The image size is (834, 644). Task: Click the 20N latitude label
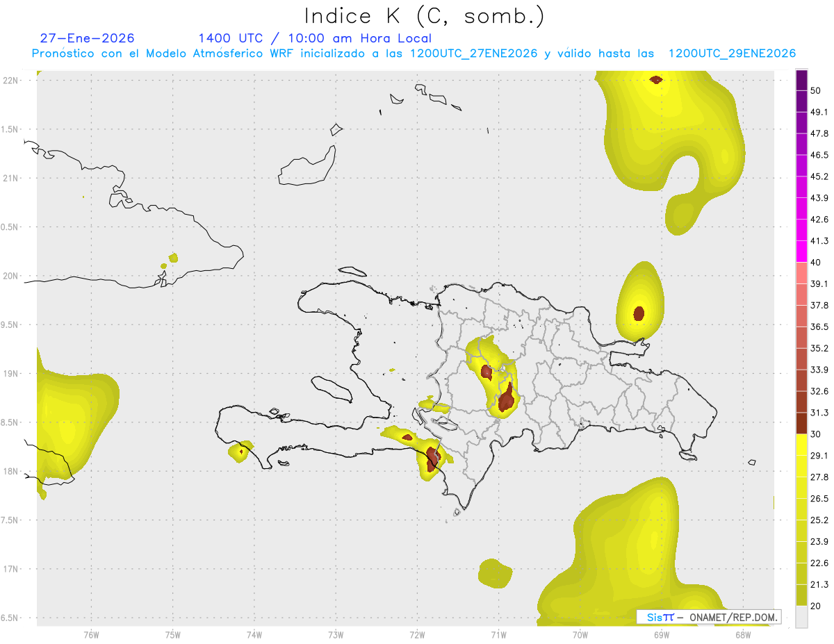click(x=10, y=276)
